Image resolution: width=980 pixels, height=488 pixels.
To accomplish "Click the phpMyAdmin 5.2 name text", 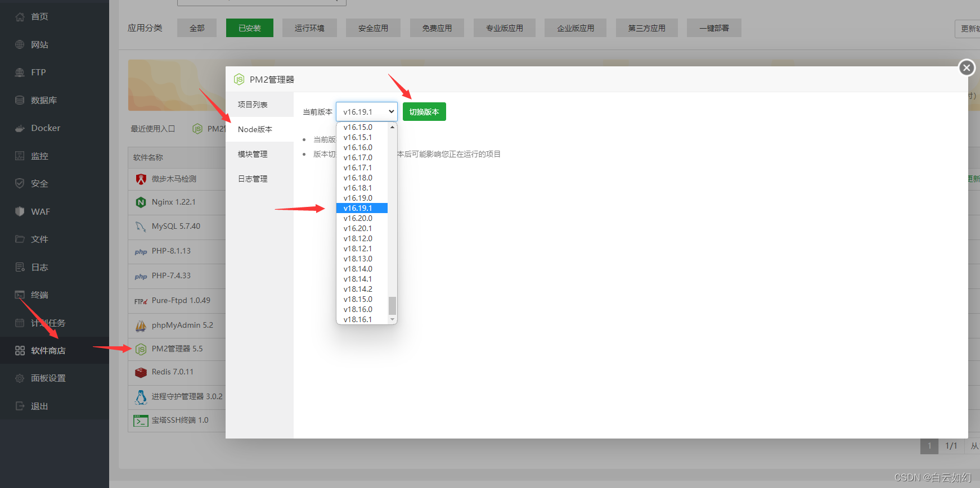I will click(x=182, y=325).
